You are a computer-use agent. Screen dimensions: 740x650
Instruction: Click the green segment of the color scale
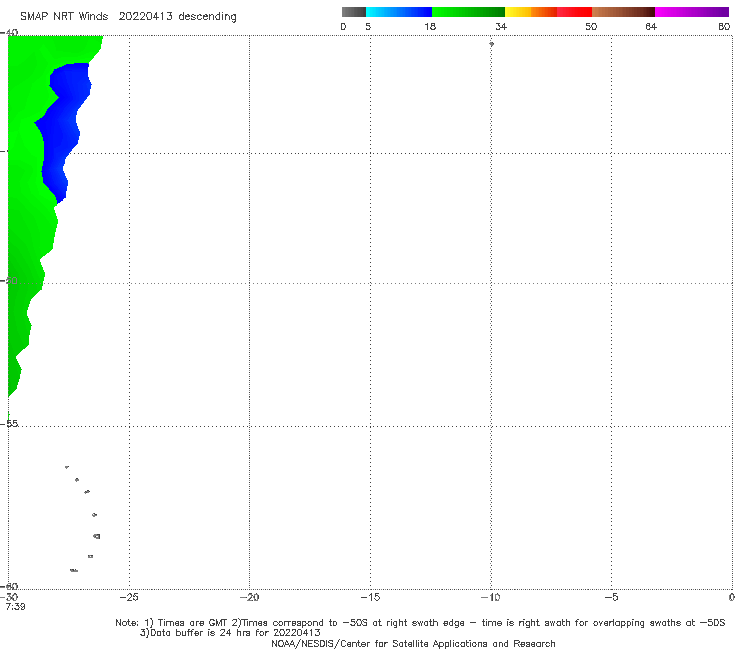coord(469,12)
